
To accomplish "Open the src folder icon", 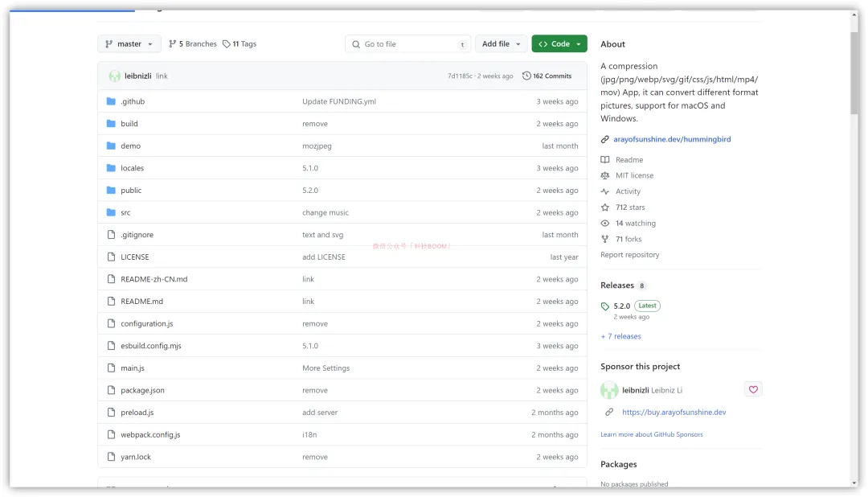I will point(111,212).
